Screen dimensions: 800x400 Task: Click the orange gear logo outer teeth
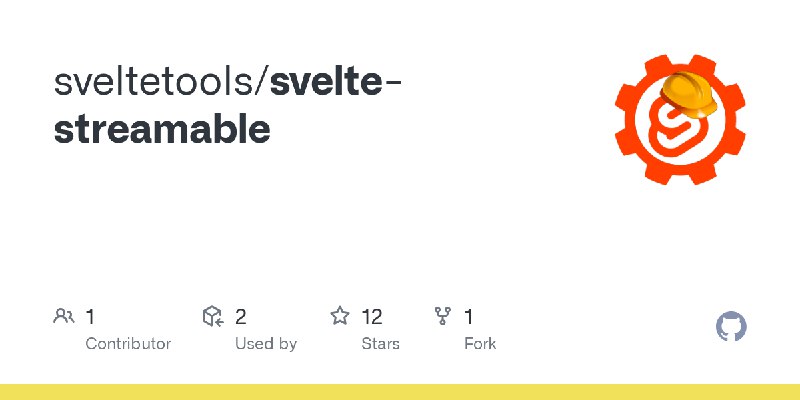click(680, 119)
